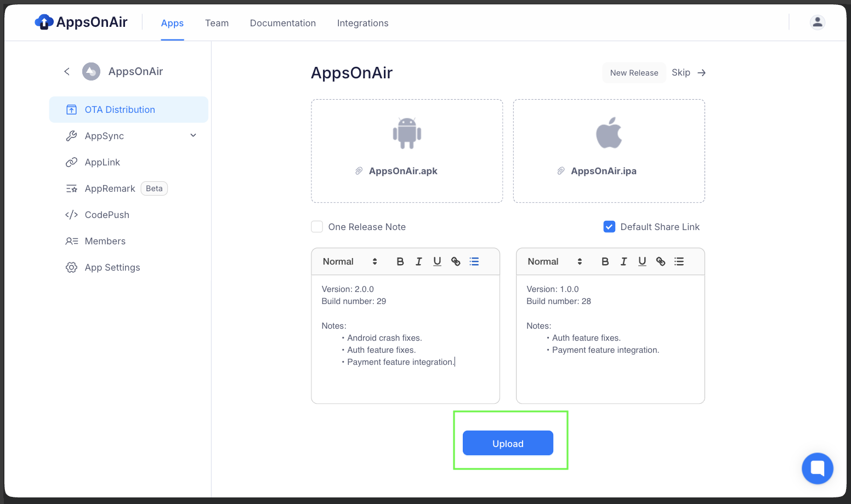Click the AppsOnAir app avatar in sidebar
851x504 pixels.
coord(91,71)
